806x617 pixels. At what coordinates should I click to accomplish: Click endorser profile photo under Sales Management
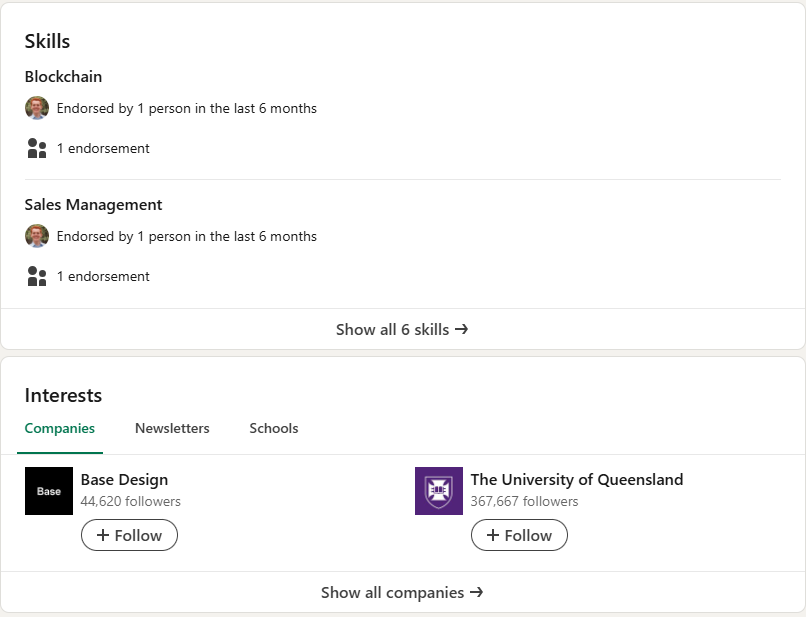point(37,236)
